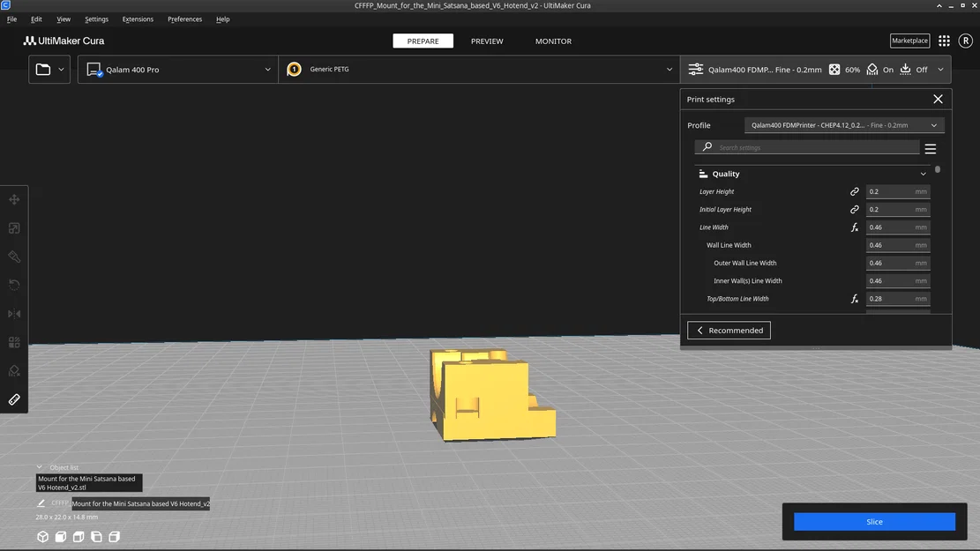Switch to left side view cube icon
980x551 pixels.
[96, 537]
